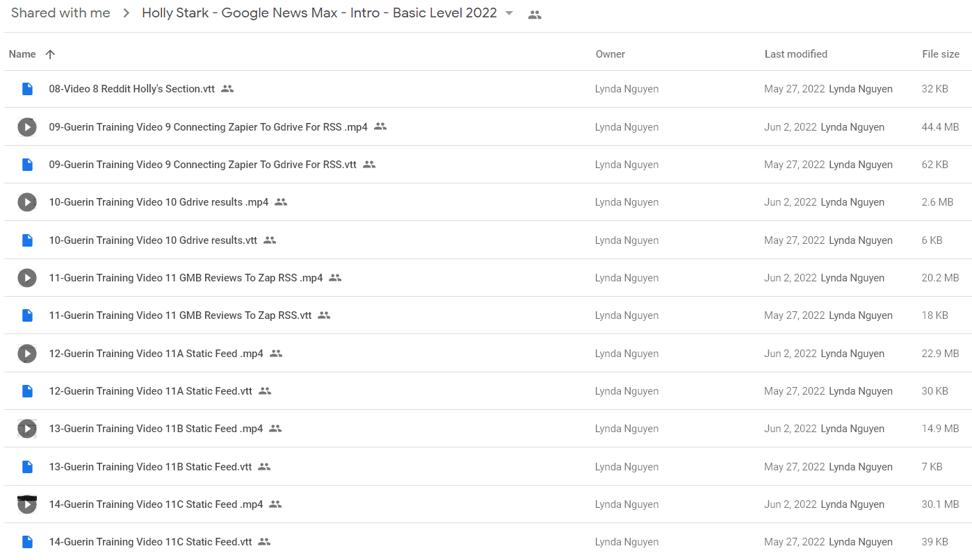Screen dimensions: 972x560
Task: Click Lynda Nguyen owner of 08-Video 8 Reddit file
Action: [626, 89]
